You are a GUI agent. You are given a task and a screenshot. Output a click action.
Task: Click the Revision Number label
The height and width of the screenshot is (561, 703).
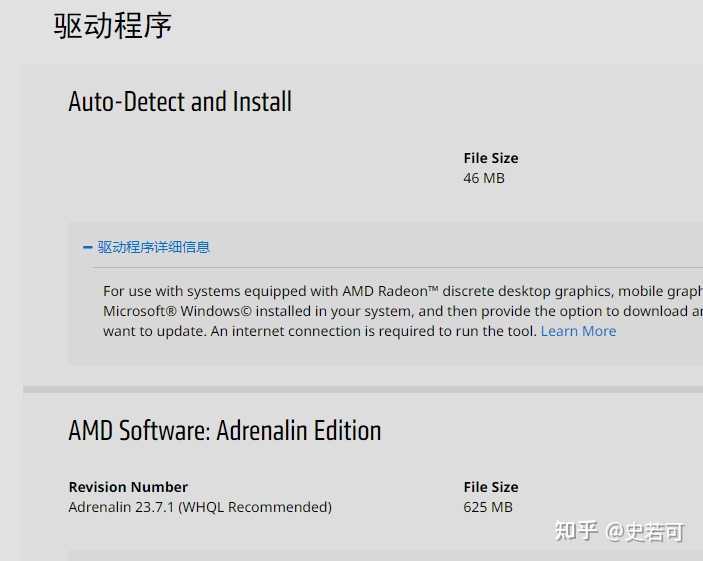(128, 487)
